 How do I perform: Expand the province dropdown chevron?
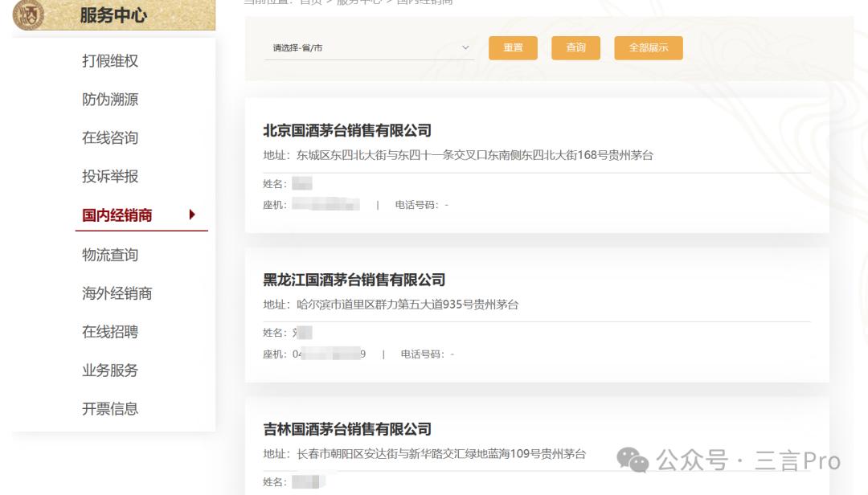click(465, 47)
